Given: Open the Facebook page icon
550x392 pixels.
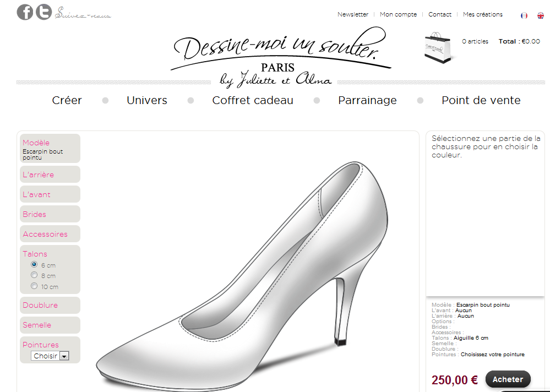Looking at the screenshot, I should 25,12.
